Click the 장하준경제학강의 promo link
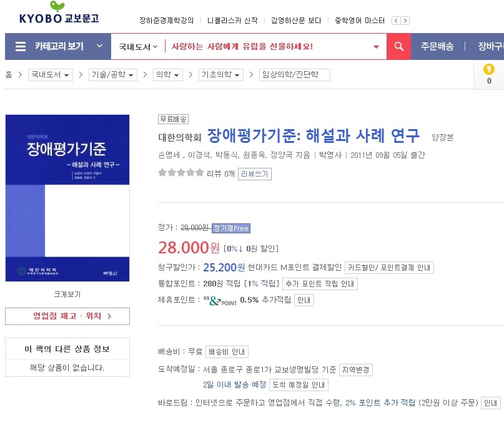The width and height of the screenshot is (504, 428). click(167, 21)
